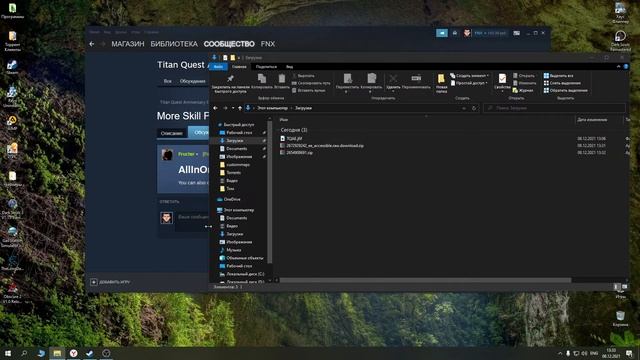Click the horizontal scrollbar of file list
This screenshot has height=360, width=640.
click(424, 280)
